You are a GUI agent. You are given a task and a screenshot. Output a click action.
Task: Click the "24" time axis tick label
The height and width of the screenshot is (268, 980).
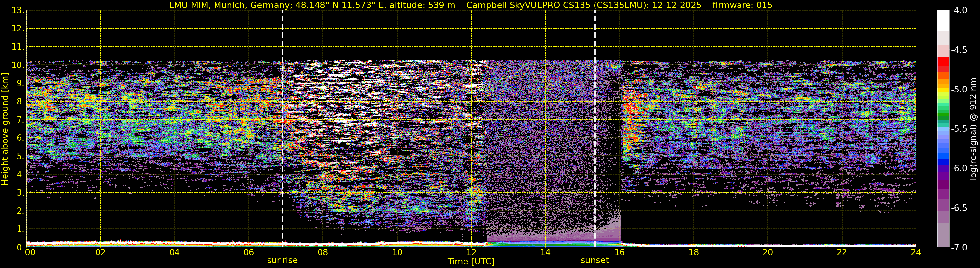click(916, 252)
